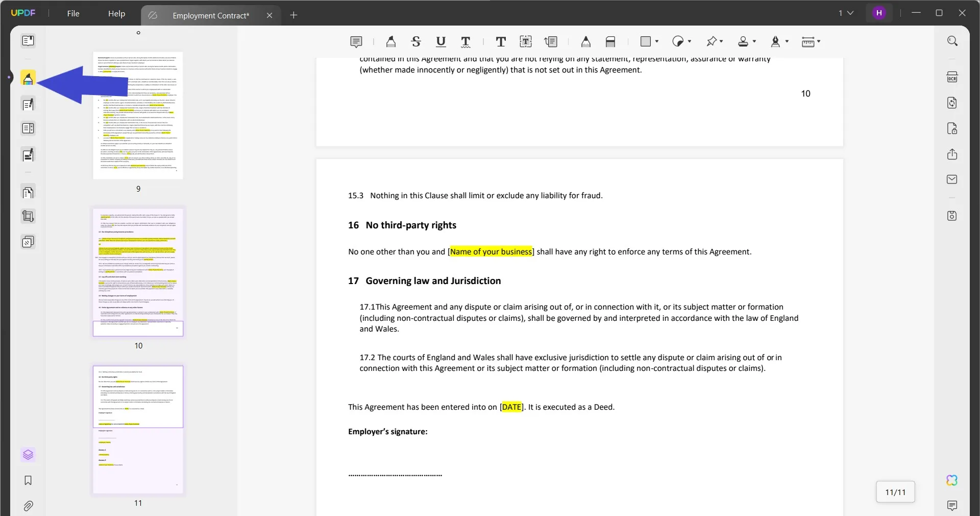Open the Help menu

coord(116,13)
